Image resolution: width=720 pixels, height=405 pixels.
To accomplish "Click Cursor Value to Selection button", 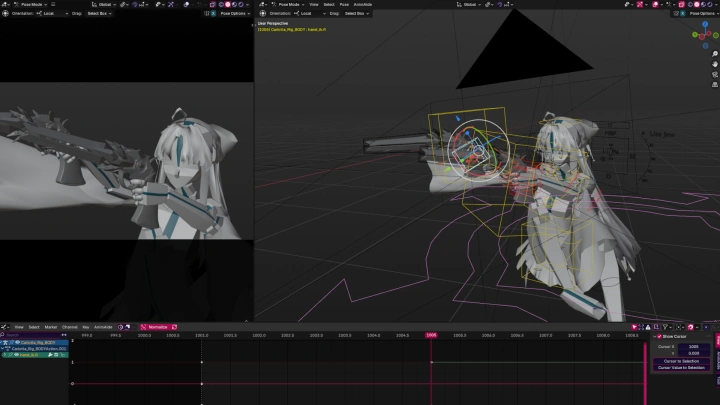I will pos(681,367).
